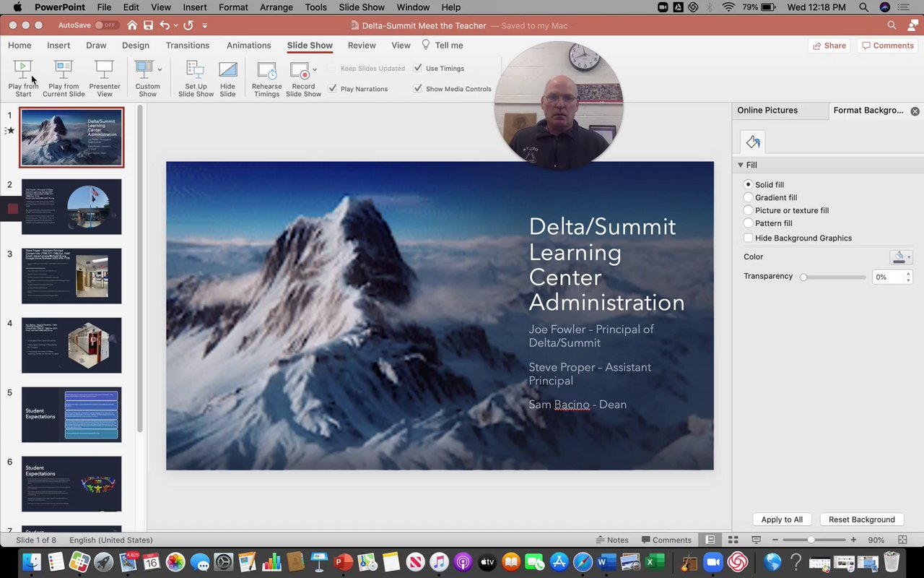Viewport: 924px width, 578px height.
Task: Click Apply to All
Action: (x=782, y=519)
